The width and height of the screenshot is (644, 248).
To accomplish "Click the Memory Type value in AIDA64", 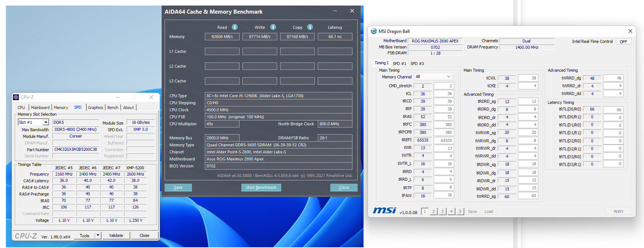I will coord(279,145).
